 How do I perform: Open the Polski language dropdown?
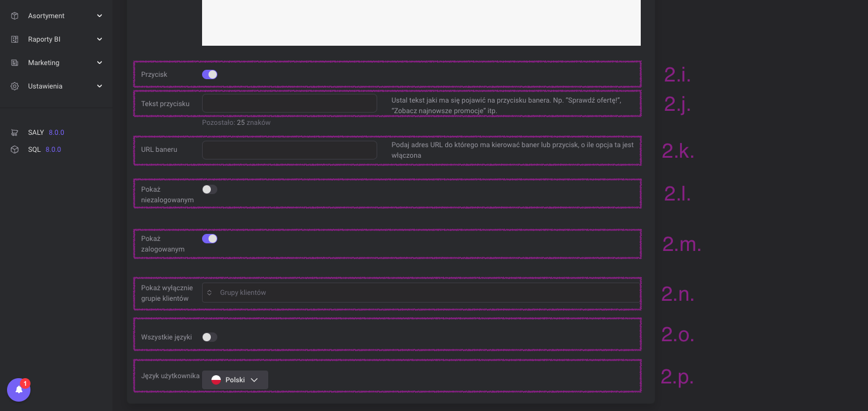(235, 380)
